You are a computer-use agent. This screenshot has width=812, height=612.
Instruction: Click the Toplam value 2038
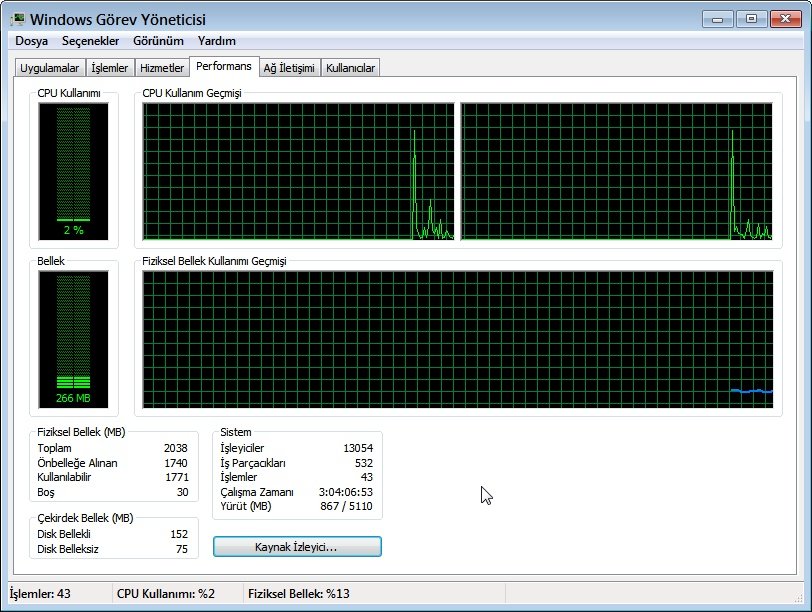pos(176,448)
